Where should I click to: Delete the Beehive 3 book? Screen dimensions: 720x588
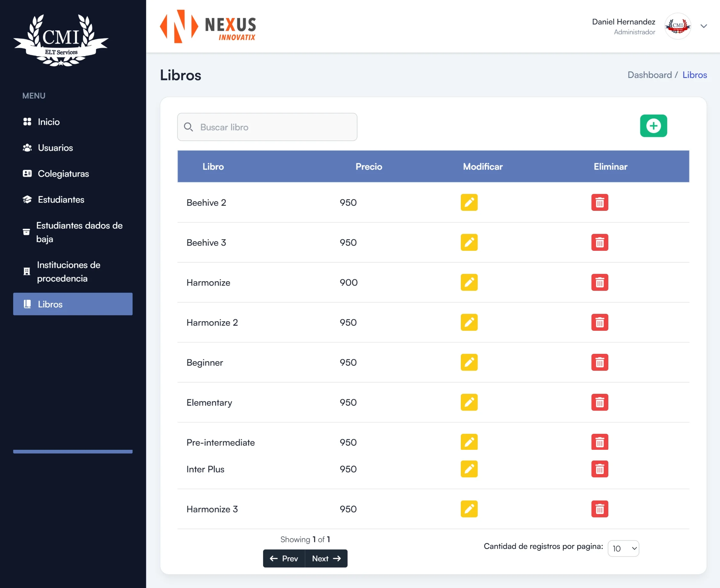599,242
